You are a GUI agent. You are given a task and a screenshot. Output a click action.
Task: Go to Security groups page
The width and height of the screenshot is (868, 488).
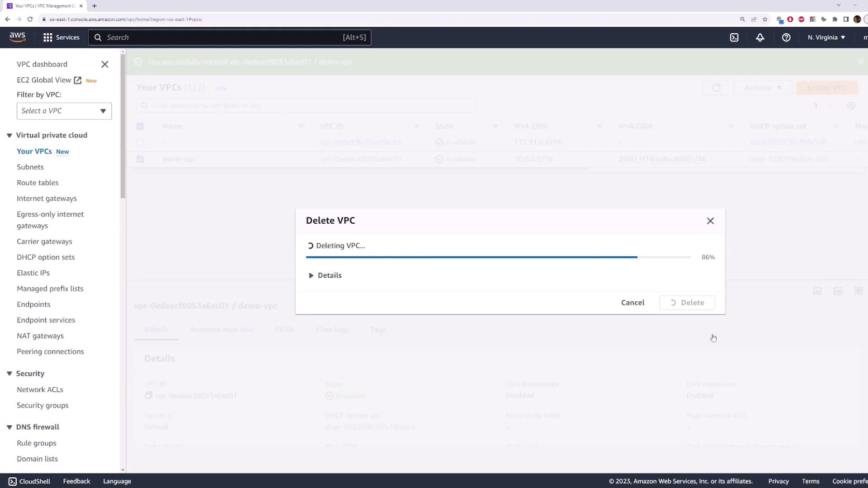[42, 405]
